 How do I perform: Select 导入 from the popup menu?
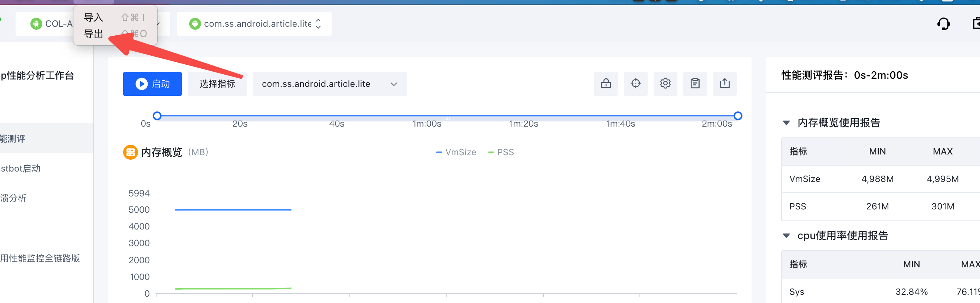[x=115, y=17]
